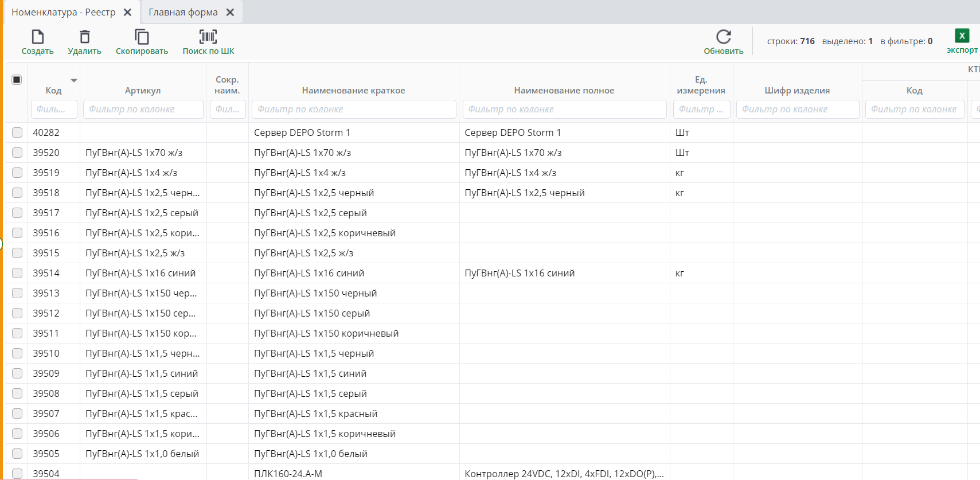Viewport: 980px width, 480px height.
Task: Tick the checkbox for row 39514
Action: [17, 273]
